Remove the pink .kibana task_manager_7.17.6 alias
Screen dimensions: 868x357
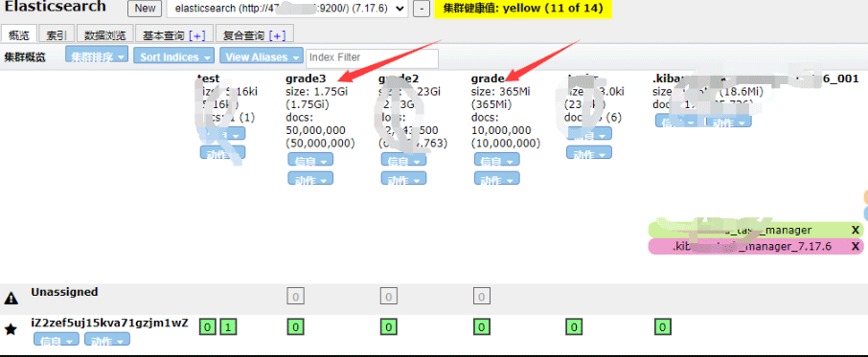[x=856, y=247]
